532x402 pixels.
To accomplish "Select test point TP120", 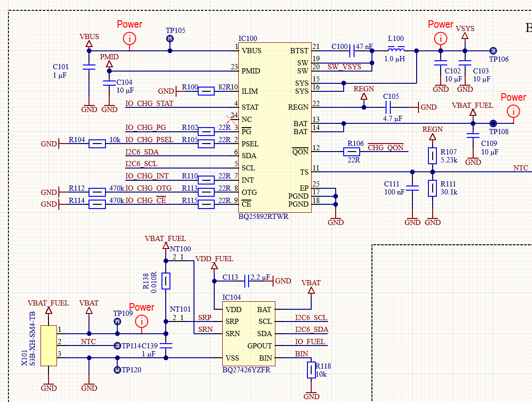I will tap(117, 370).
